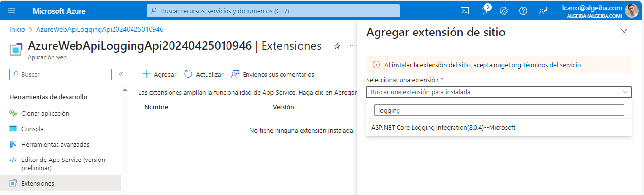This screenshot has height=195, width=644.
Task: Navigate to Inicio breadcrumb
Action: point(17,29)
